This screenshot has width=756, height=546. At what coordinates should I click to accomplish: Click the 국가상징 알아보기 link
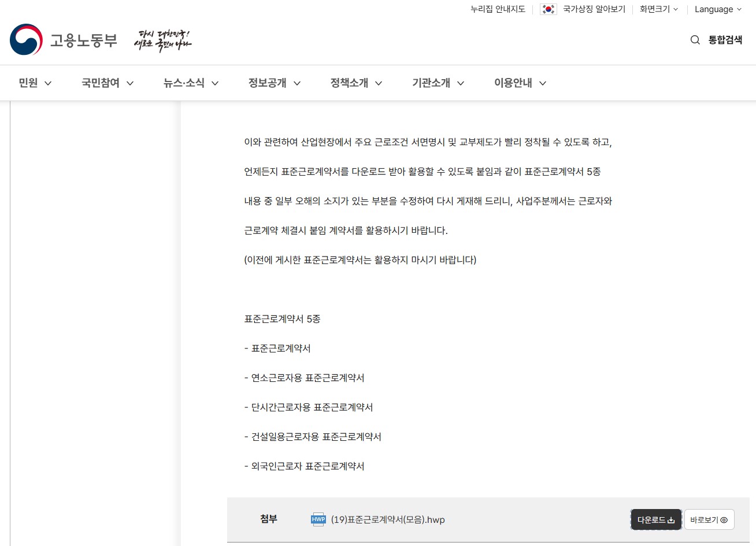(594, 9)
